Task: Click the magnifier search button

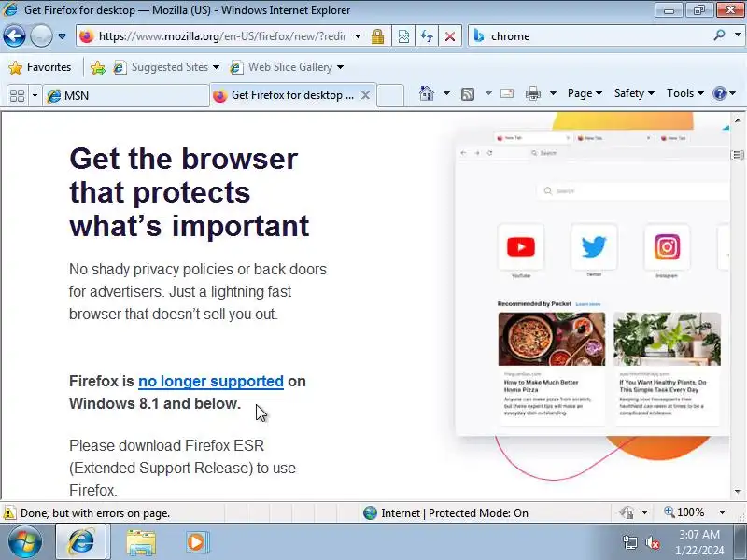Action: [x=719, y=35]
